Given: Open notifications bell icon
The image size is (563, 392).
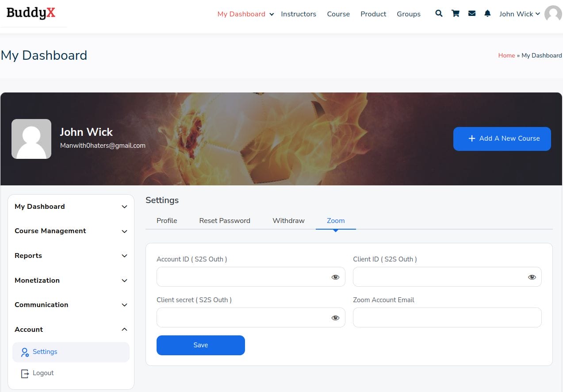Looking at the screenshot, I should [x=487, y=14].
